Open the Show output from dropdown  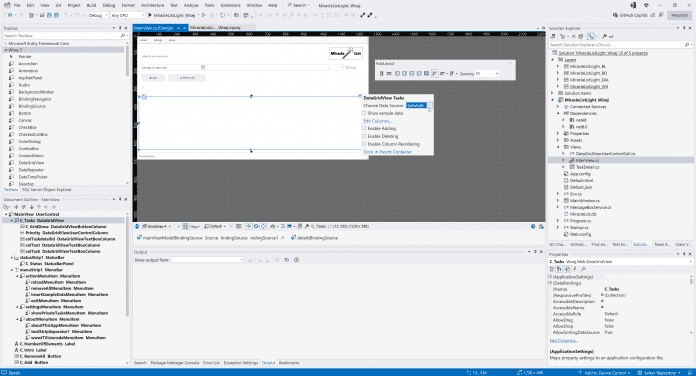tap(207, 260)
